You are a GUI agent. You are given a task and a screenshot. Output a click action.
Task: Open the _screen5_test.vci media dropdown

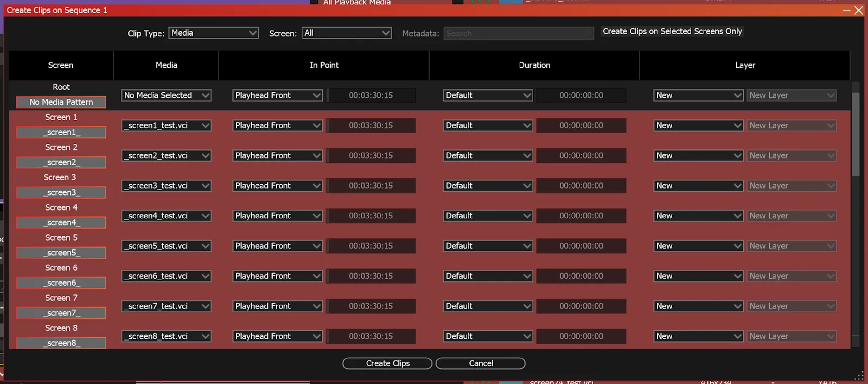pyautogui.click(x=166, y=246)
